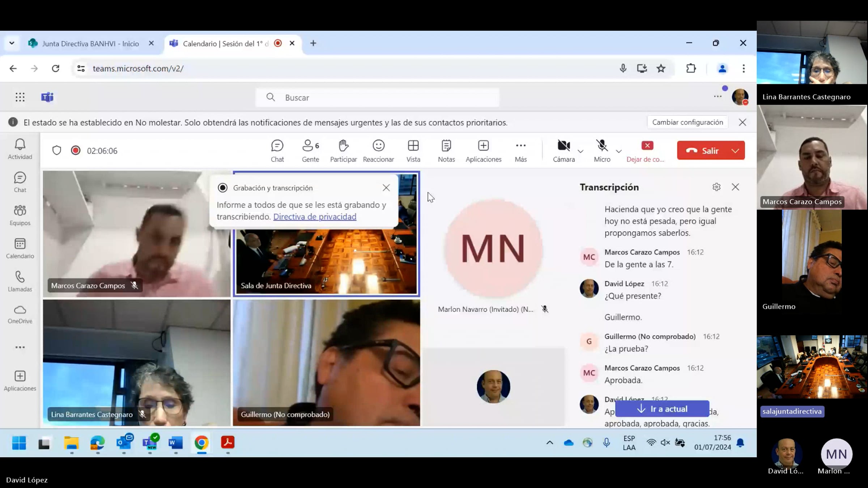Open a new browser tab

pyautogui.click(x=313, y=43)
